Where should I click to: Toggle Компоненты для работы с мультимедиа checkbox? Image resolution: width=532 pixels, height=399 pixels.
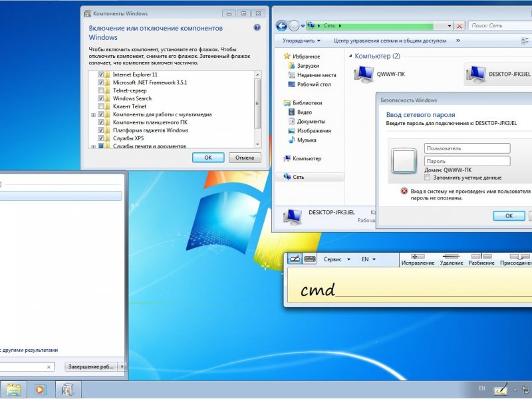coord(101,114)
